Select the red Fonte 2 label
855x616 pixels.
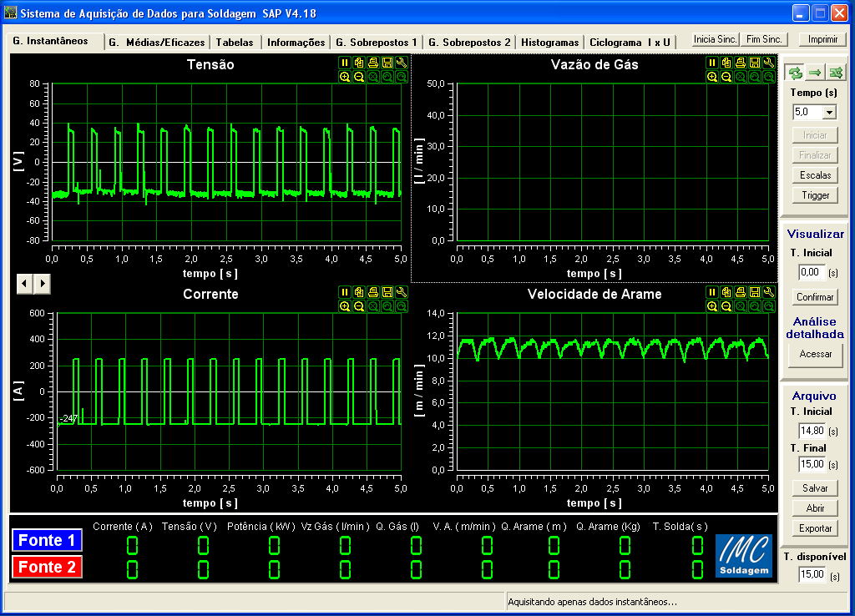click(x=47, y=567)
